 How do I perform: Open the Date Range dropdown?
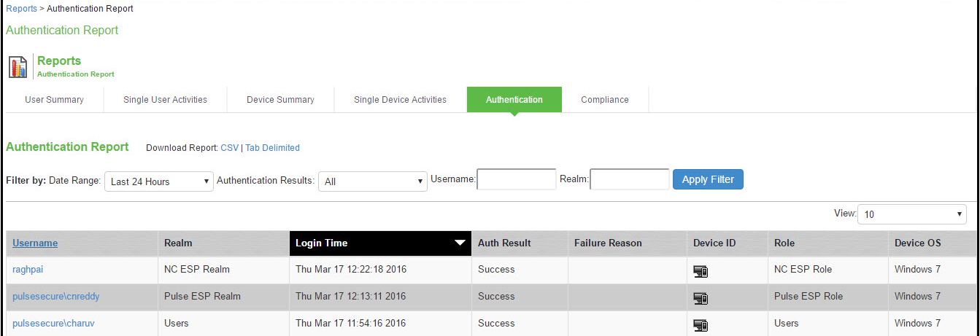tap(159, 181)
